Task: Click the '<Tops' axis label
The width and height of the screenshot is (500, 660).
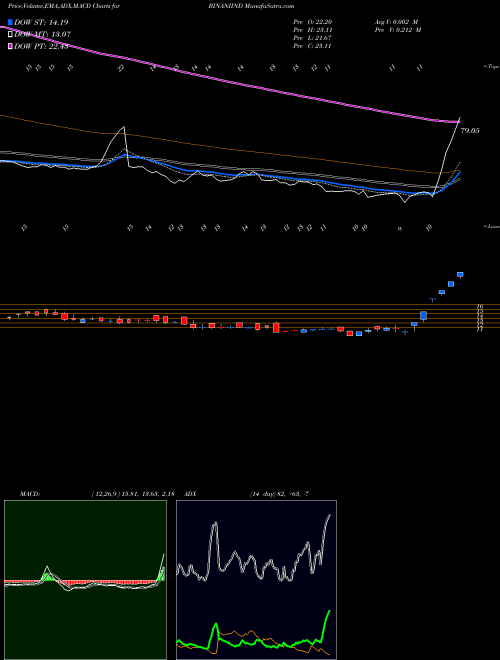Action: [x=491, y=67]
